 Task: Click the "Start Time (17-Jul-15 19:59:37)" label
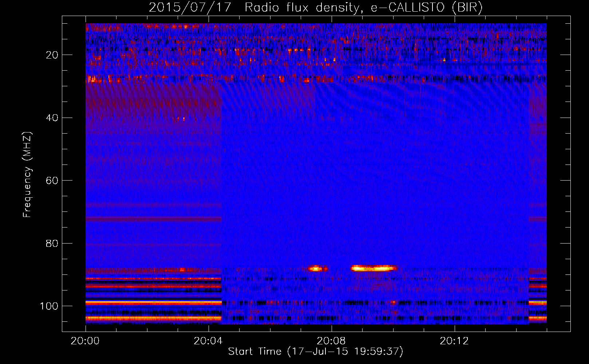point(316,352)
